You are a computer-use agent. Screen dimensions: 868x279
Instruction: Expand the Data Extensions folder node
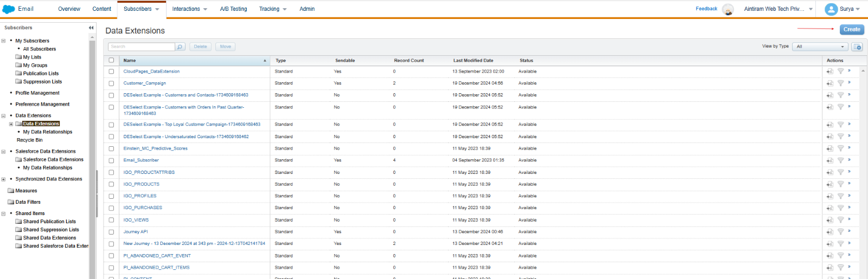(x=11, y=124)
